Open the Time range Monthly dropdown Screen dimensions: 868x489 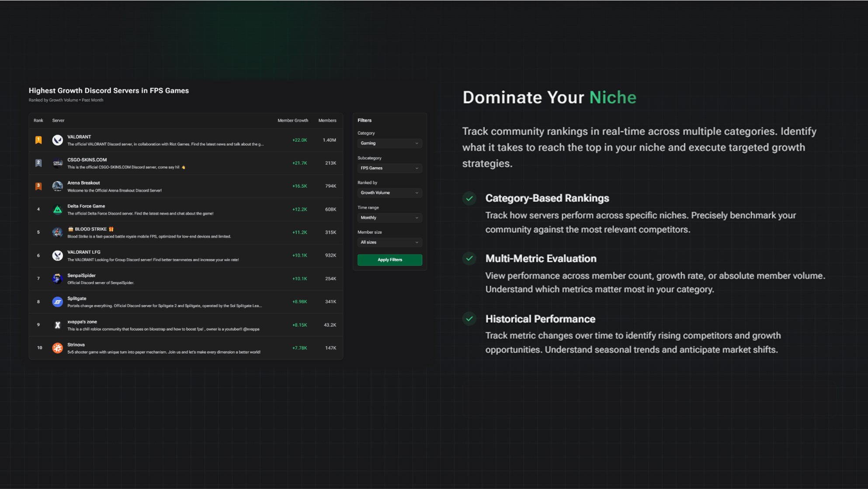coord(389,217)
